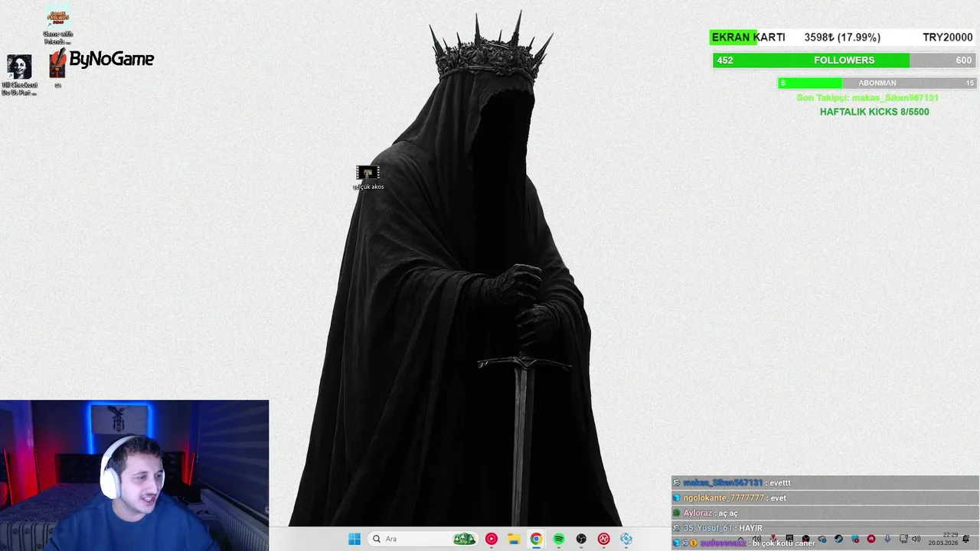Click the TRY20000 goal amount
The width and height of the screenshot is (980, 551).
click(x=947, y=37)
